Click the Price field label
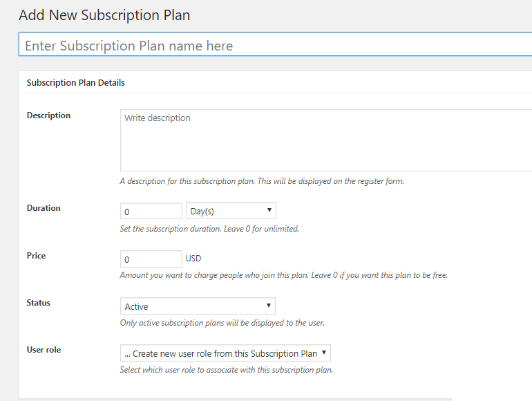 tap(36, 256)
